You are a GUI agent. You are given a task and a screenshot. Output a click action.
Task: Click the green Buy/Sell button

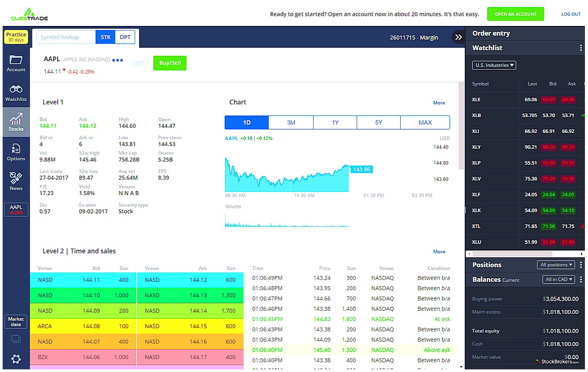click(170, 63)
